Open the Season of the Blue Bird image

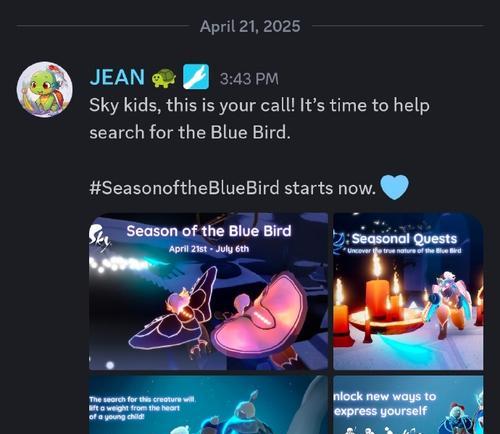coord(209,291)
